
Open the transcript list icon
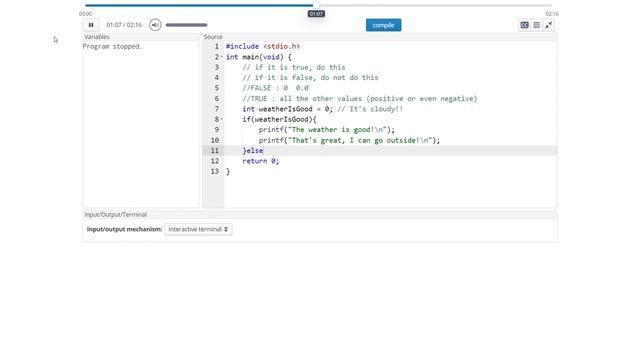click(x=537, y=25)
